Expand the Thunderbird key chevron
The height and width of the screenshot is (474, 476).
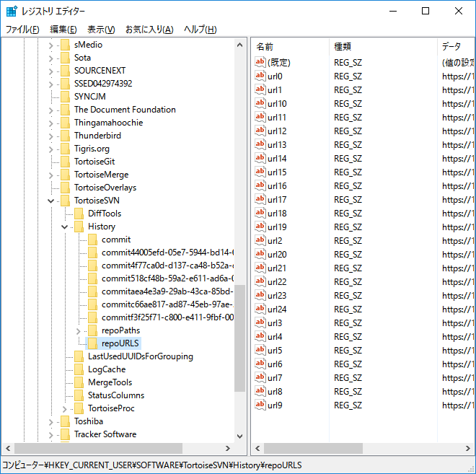click(x=50, y=136)
